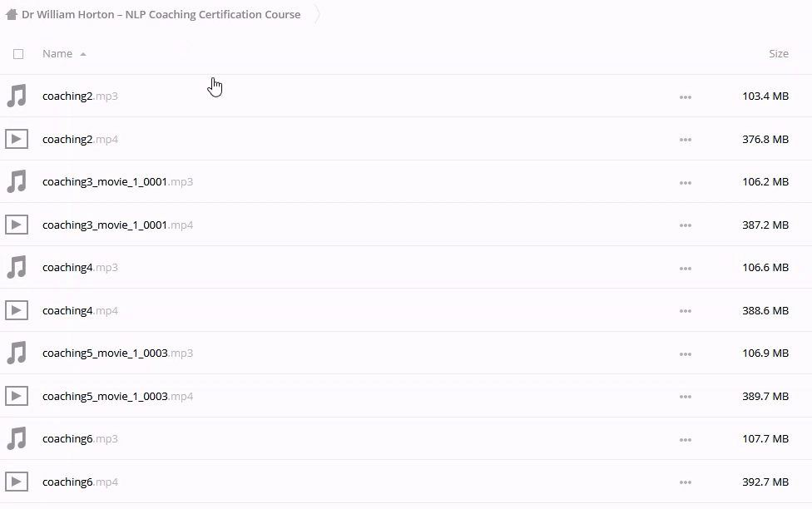Click the video icon beside coaching6.mp4

click(x=17, y=482)
